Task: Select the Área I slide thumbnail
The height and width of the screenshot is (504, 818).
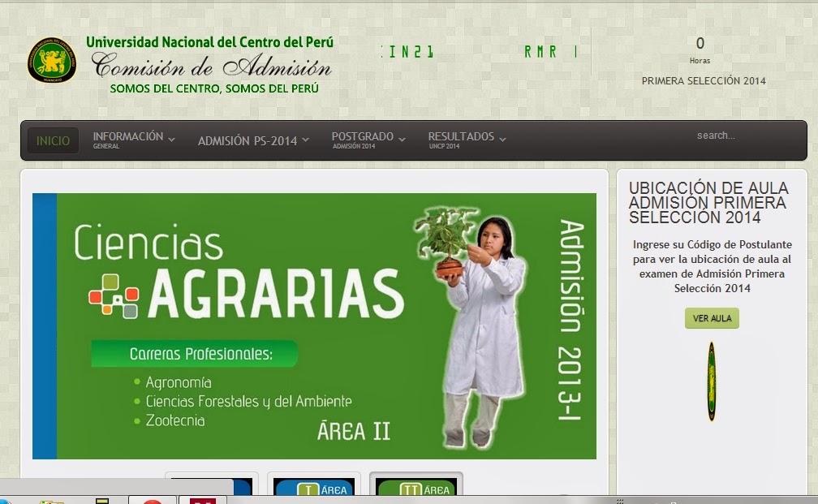Action: (314, 485)
